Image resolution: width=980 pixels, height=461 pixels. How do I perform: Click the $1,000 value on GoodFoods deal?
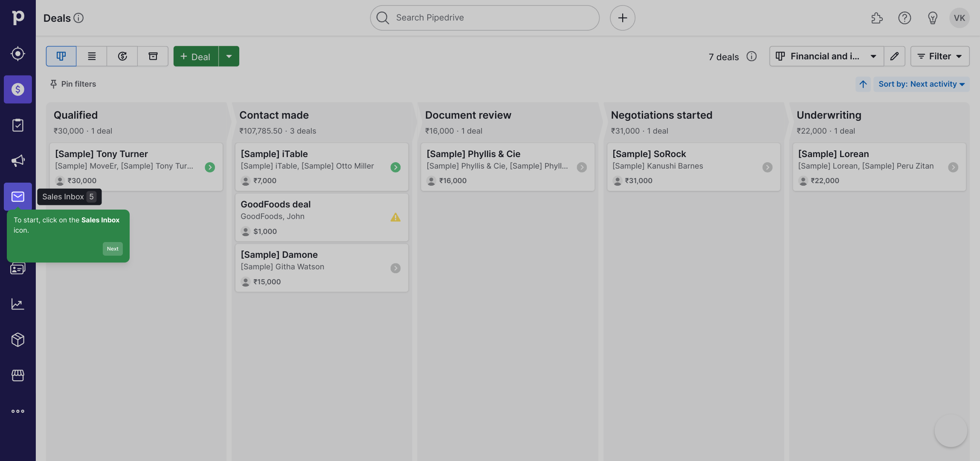pos(265,231)
